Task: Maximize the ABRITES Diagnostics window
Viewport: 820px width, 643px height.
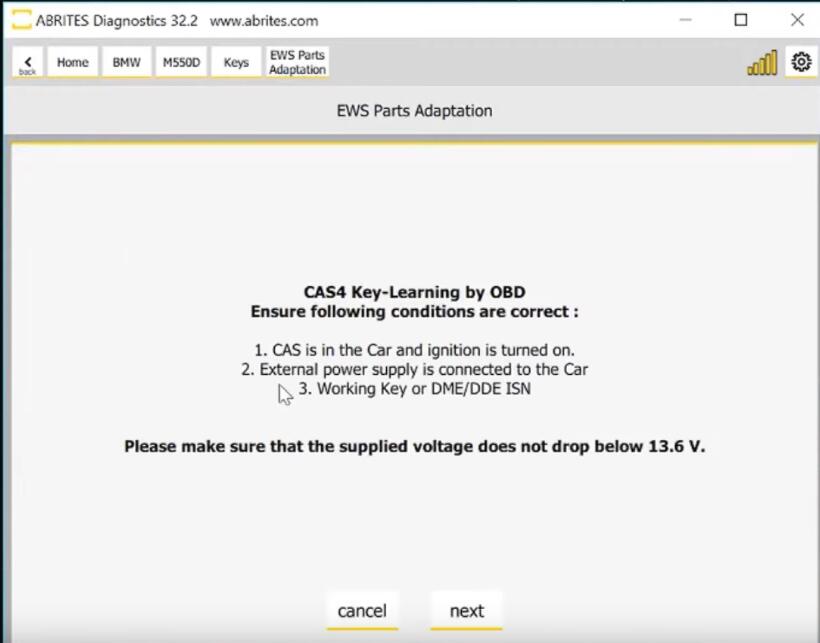Action: [741, 20]
